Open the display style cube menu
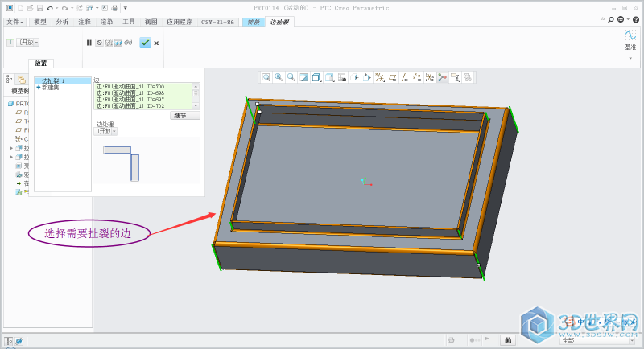The height and width of the screenshot is (349, 644). (x=316, y=77)
